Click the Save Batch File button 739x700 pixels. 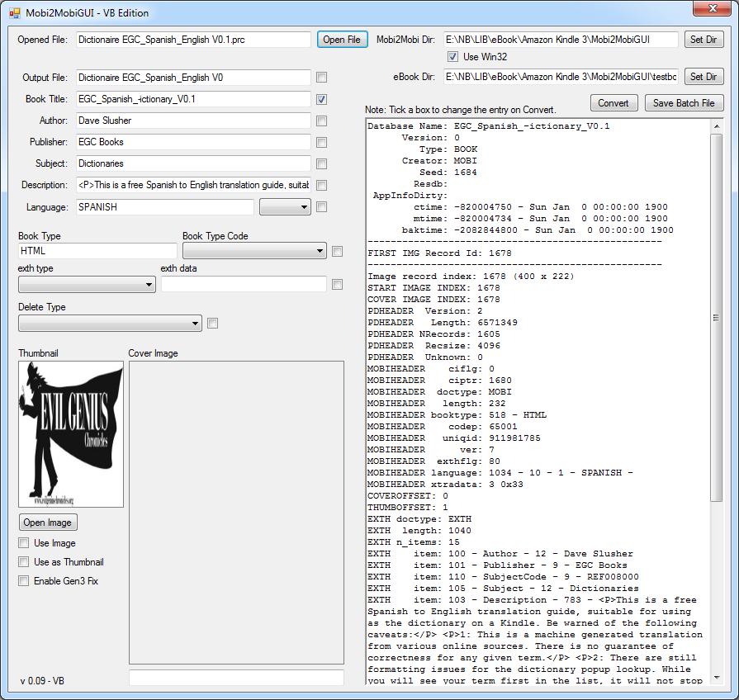(685, 103)
